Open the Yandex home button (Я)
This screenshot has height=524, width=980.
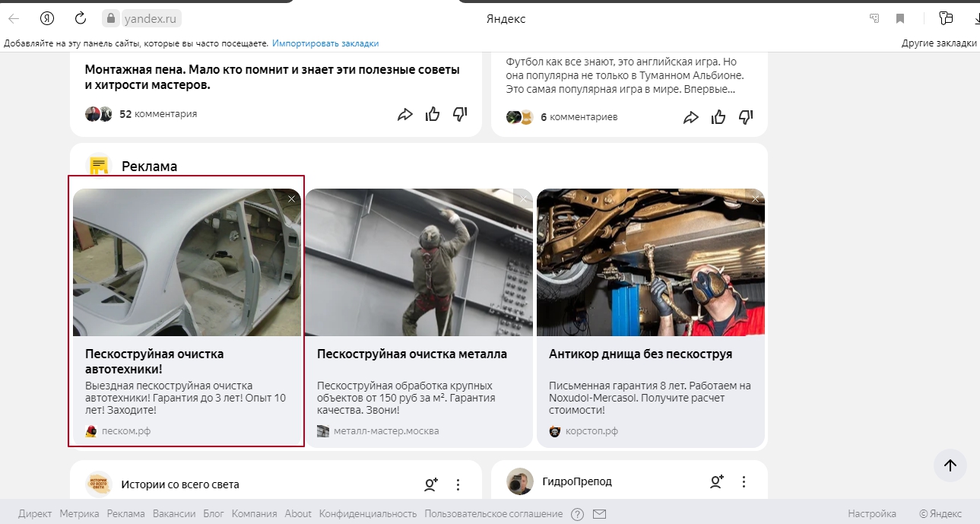(47, 18)
